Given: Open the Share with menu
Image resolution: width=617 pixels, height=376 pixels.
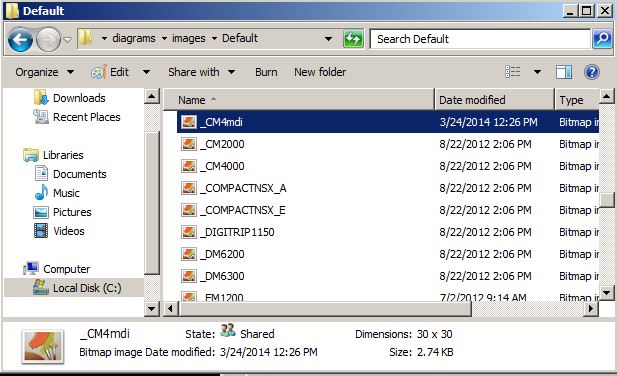Looking at the screenshot, I should tap(201, 72).
